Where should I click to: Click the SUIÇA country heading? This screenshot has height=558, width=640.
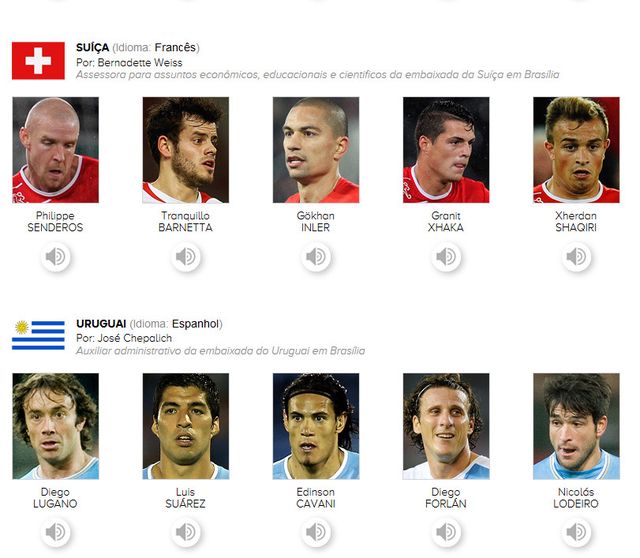[91, 47]
